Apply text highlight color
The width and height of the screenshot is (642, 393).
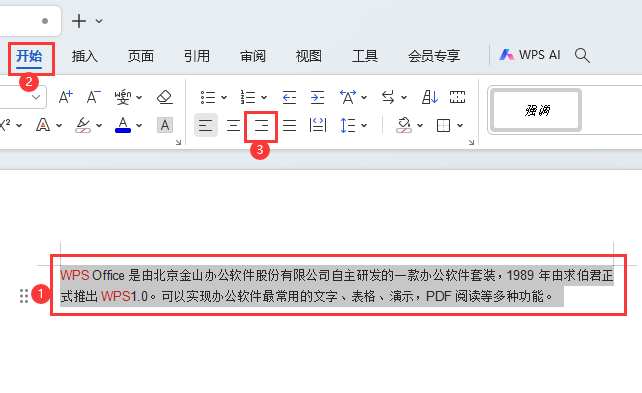(83, 125)
